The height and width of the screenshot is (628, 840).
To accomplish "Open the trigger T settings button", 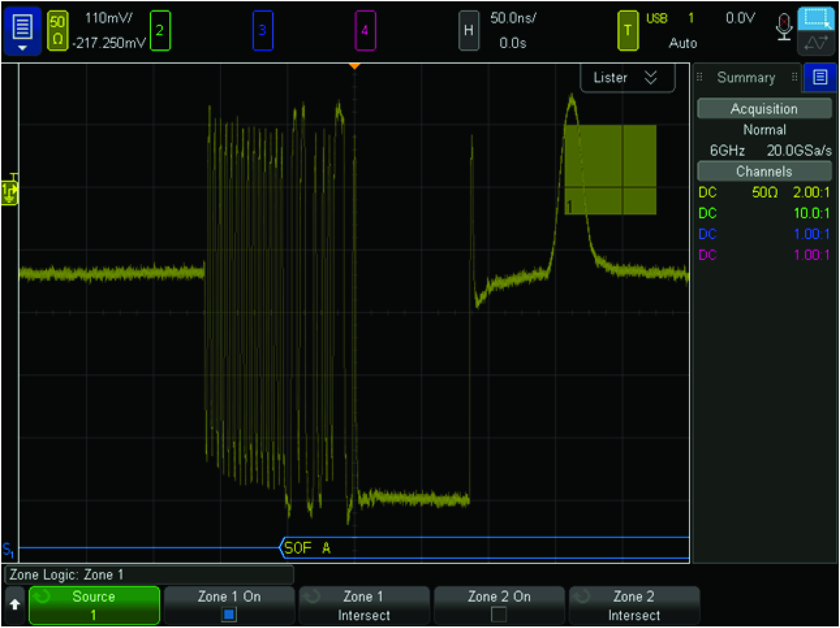I will point(627,31).
